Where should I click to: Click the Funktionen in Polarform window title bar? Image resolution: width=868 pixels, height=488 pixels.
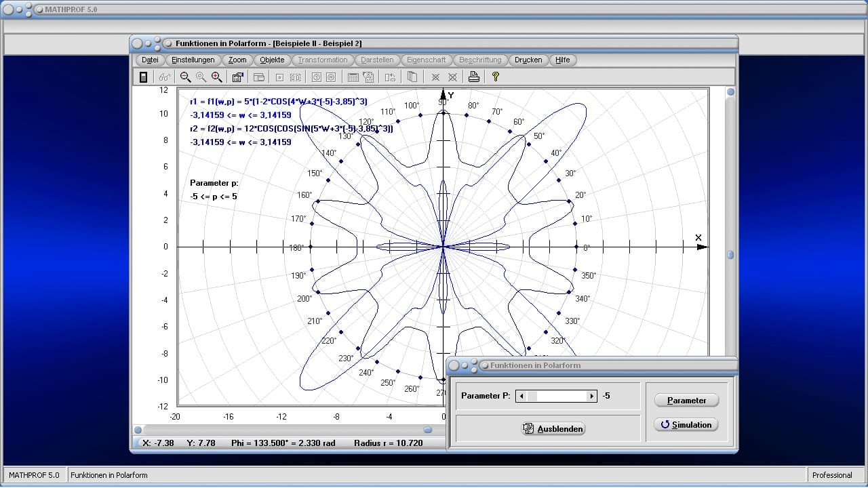click(434, 43)
